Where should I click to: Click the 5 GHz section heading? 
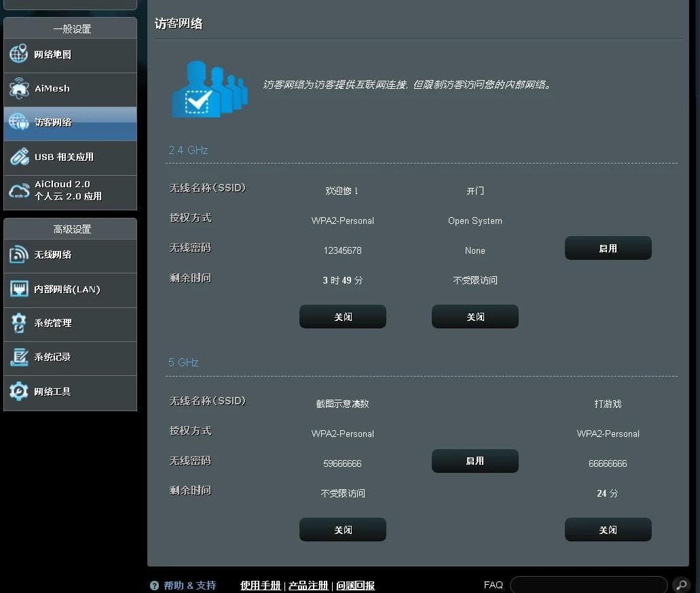point(183,362)
